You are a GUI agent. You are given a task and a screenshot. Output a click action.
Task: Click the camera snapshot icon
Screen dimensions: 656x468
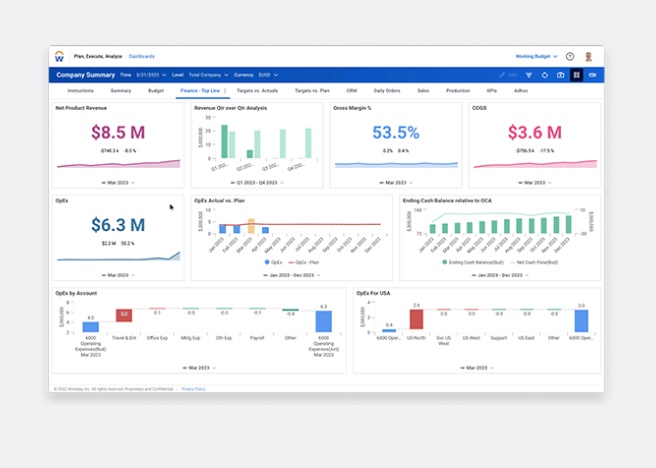[x=560, y=75]
